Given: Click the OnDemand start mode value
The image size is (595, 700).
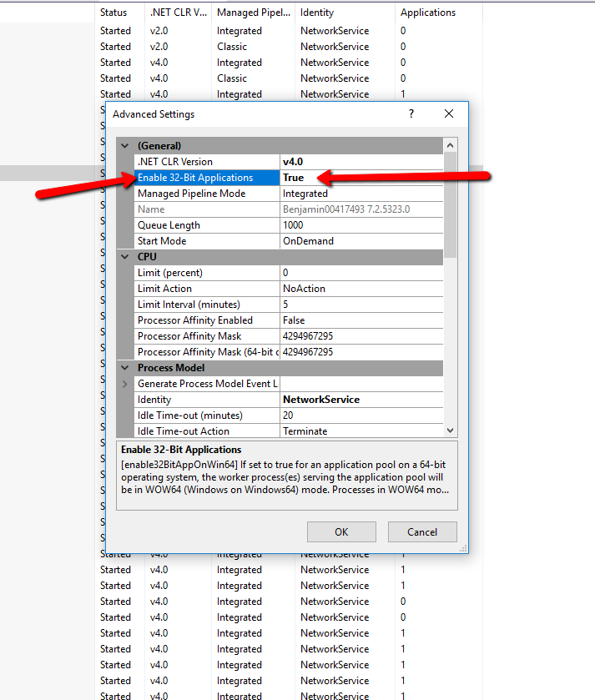Looking at the screenshot, I should (361, 241).
